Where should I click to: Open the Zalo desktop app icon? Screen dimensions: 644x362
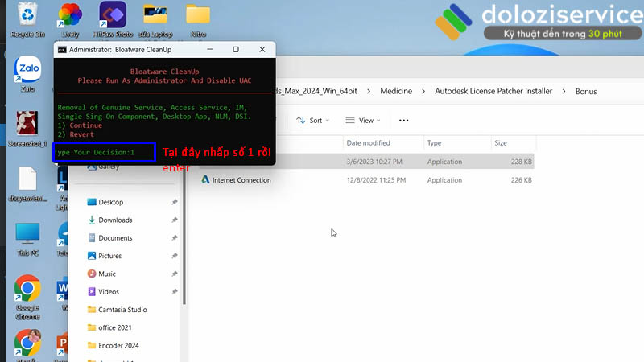[x=28, y=71]
